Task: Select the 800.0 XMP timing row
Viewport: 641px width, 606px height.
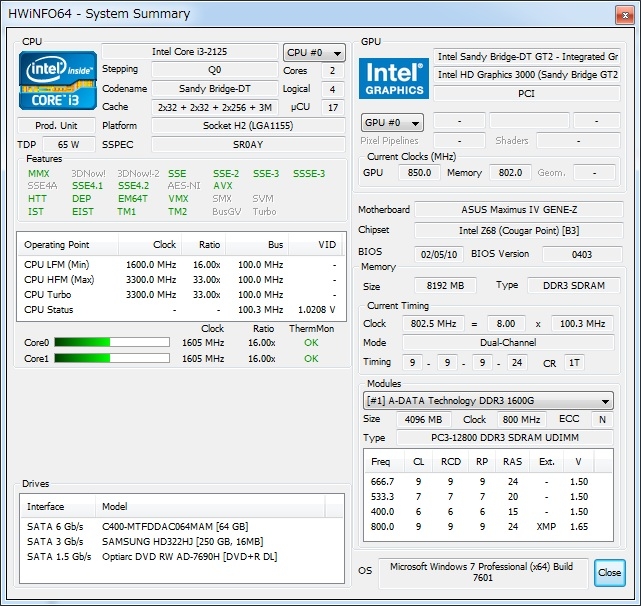Action: pyautogui.click(x=488, y=527)
